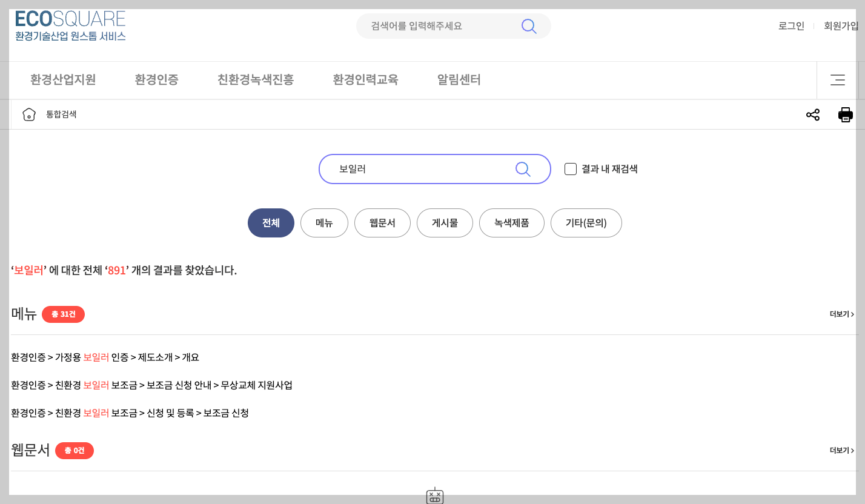Click the 회원가입 link
Screen dimensions: 865x504
tap(840, 26)
